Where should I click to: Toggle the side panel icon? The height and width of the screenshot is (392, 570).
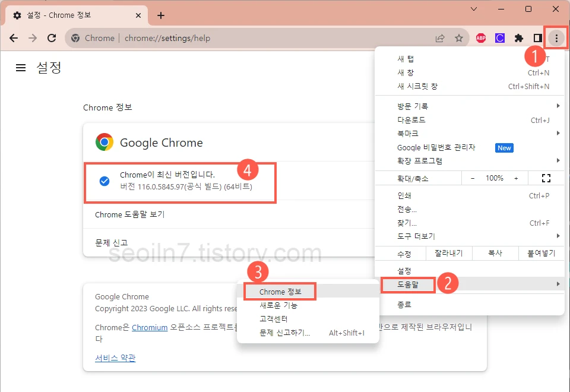click(538, 38)
